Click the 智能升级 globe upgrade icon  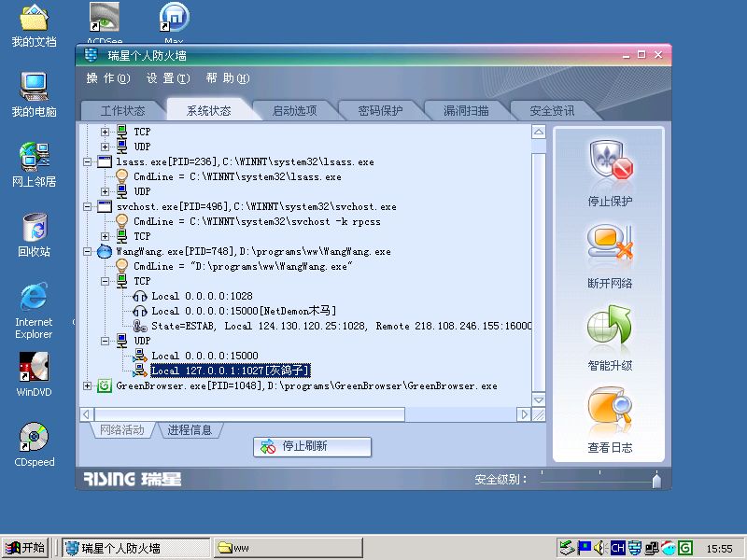[610, 325]
